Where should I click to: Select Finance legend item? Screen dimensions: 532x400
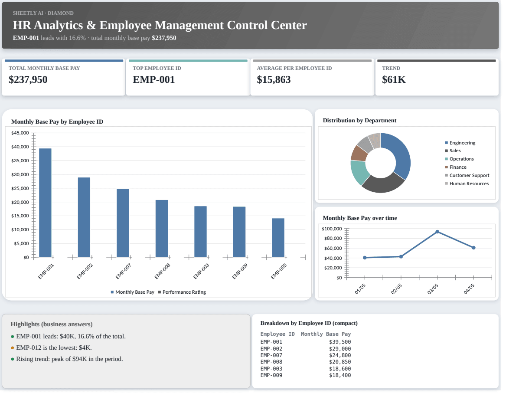pyautogui.click(x=456, y=167)
